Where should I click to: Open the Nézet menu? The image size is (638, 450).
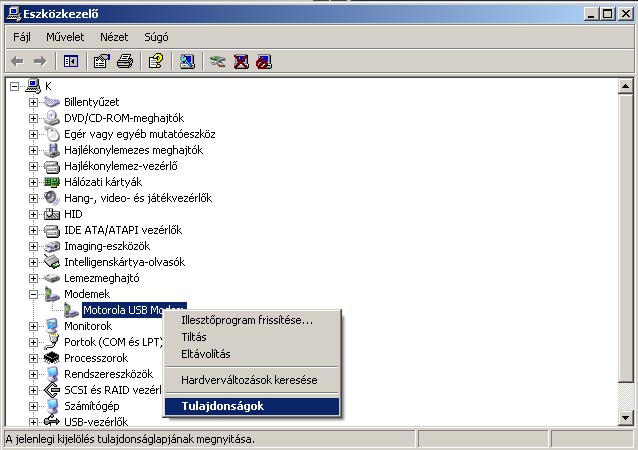(114, 37)
